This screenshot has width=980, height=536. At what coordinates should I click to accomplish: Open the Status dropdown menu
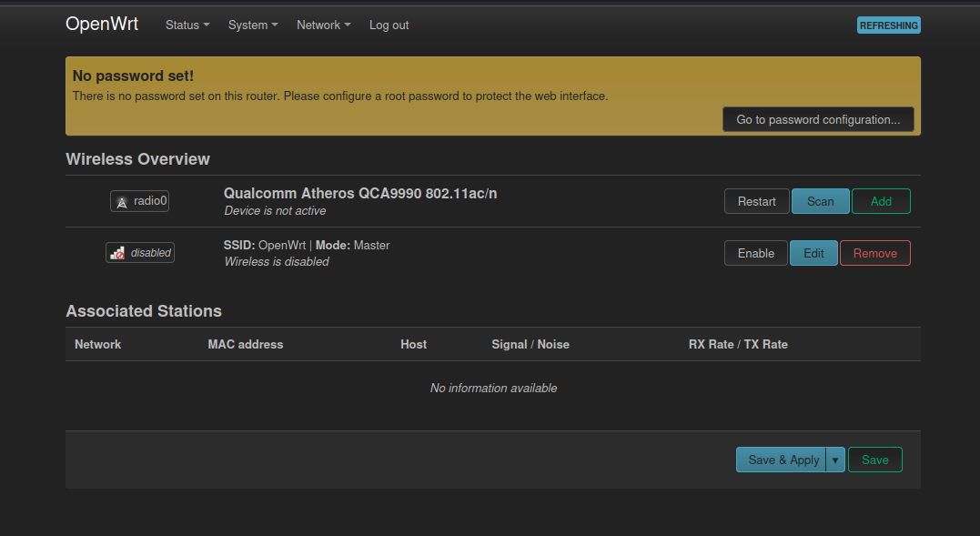click(187, 25)
